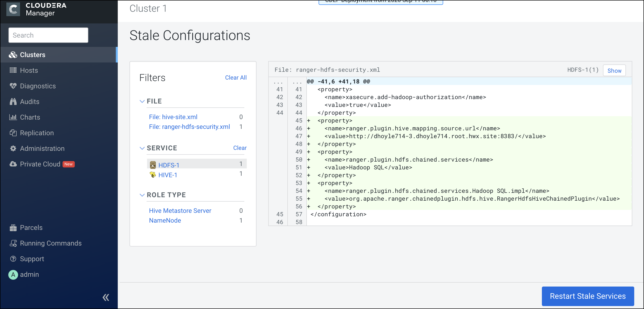Viewport: 644px width, 309px height.
Task: Collapse the ROLE TYPE filter section
Action: (x=142, y=195)
